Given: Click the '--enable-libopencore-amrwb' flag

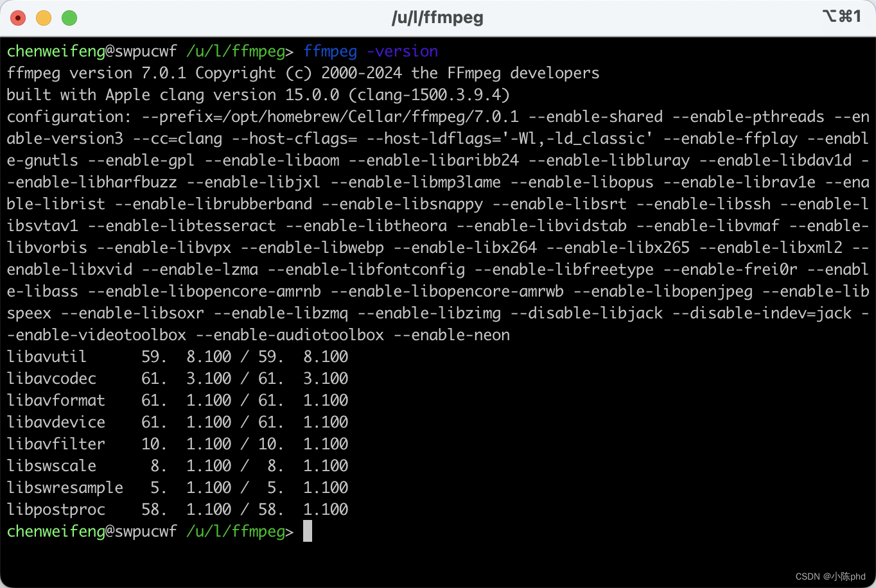Looking at the screenshot, I should pos(447,291).
